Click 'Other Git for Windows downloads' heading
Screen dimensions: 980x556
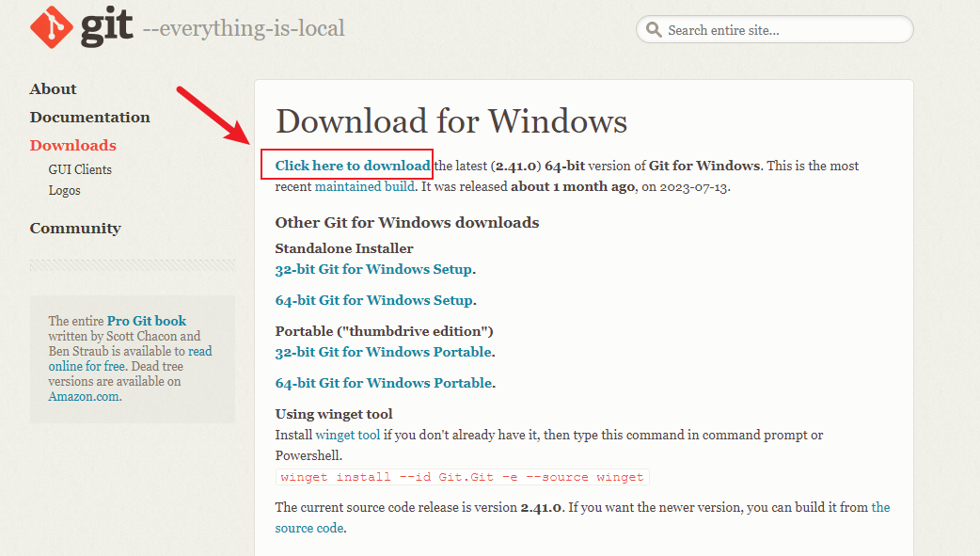tap(407, 223)
